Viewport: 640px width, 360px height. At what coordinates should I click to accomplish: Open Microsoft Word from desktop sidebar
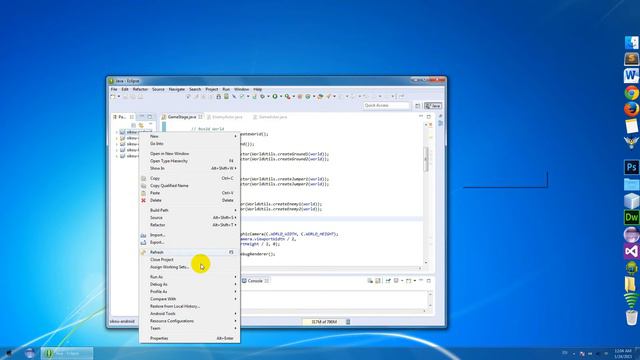(631, 76)
